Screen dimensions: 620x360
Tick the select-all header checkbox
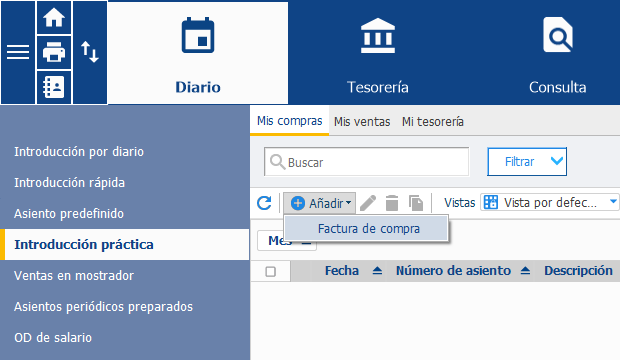click(x=270, y=272)
